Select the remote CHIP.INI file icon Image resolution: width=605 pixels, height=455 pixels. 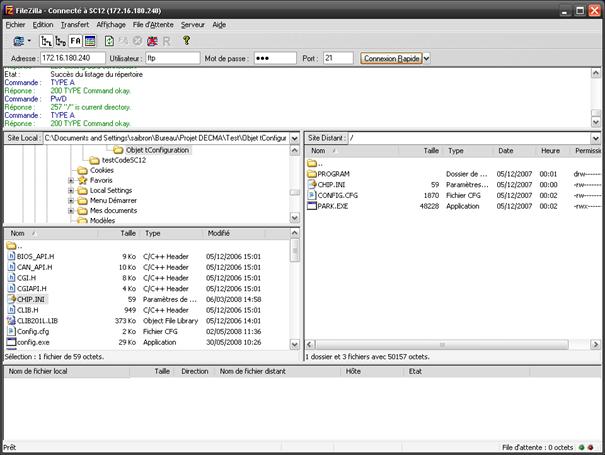pyautogui.click(x=312, y=184)
